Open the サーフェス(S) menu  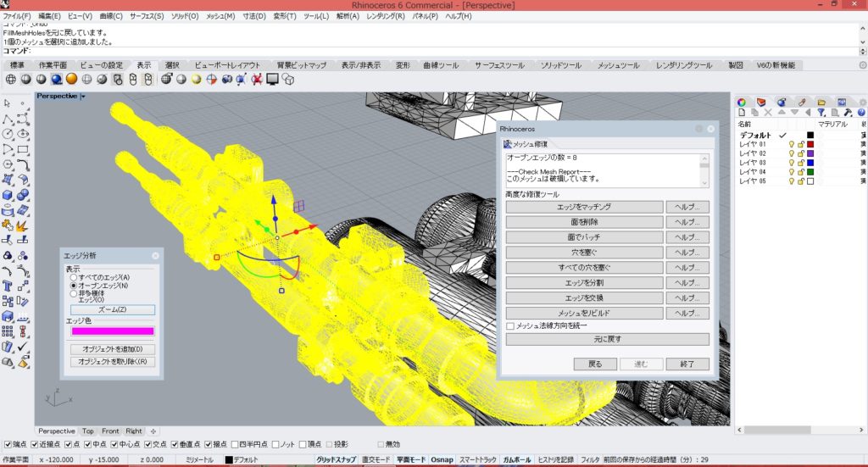point(147,16)
